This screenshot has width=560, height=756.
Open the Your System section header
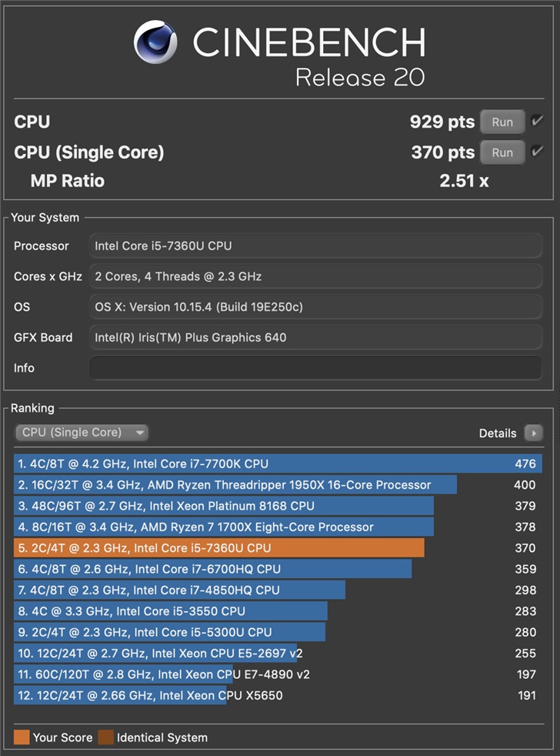click(x=44, y=218)
